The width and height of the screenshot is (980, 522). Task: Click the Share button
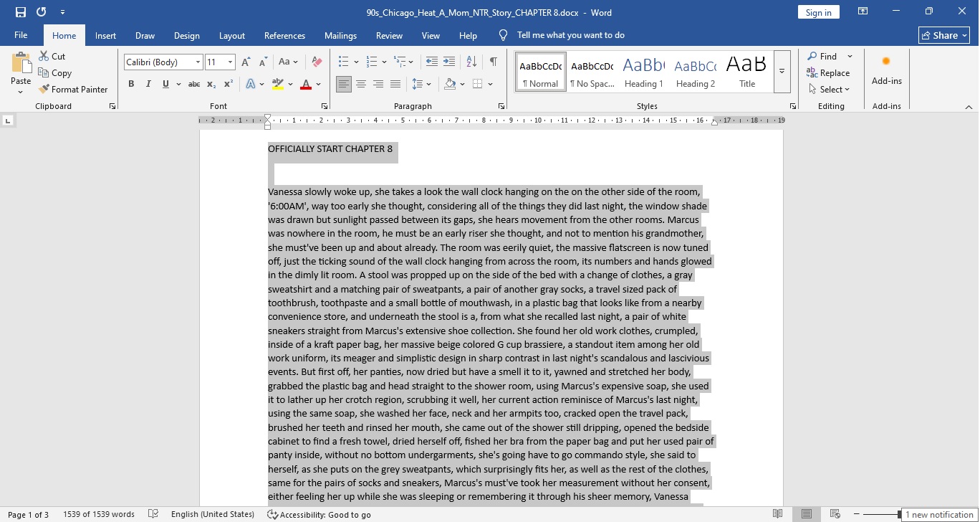point(944,35)
